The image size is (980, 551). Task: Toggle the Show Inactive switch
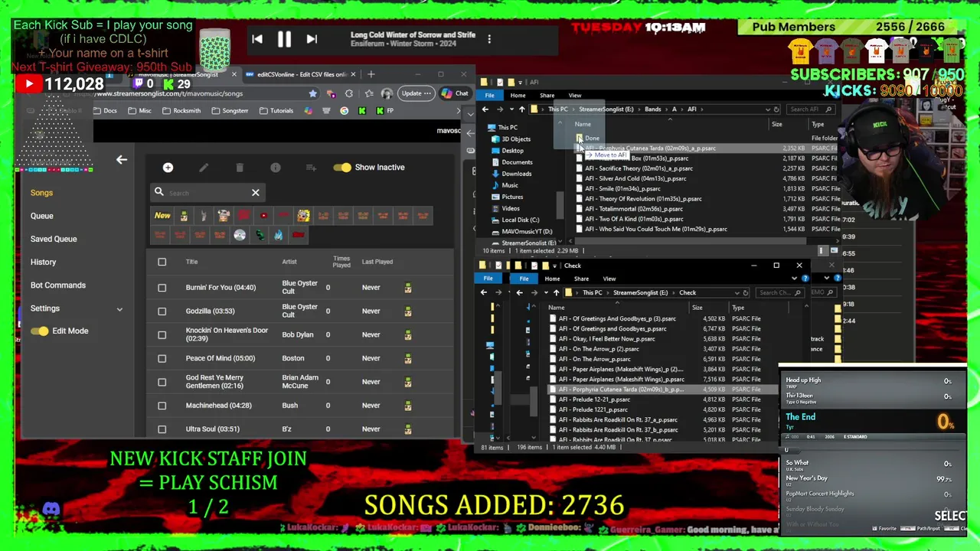coord(342,168)
